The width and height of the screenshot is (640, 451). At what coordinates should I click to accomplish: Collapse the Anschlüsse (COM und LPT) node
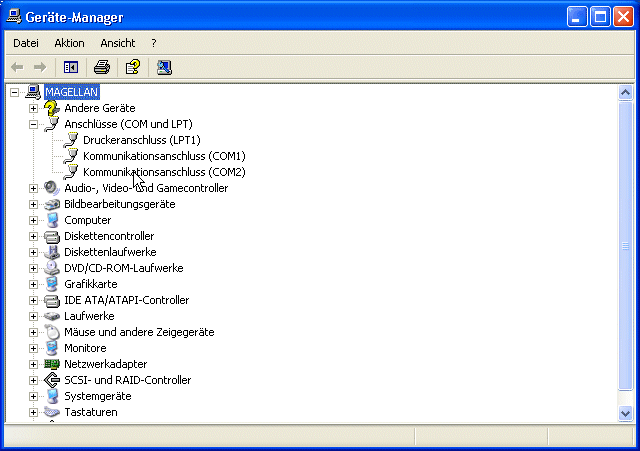click(x=33, y=124)
